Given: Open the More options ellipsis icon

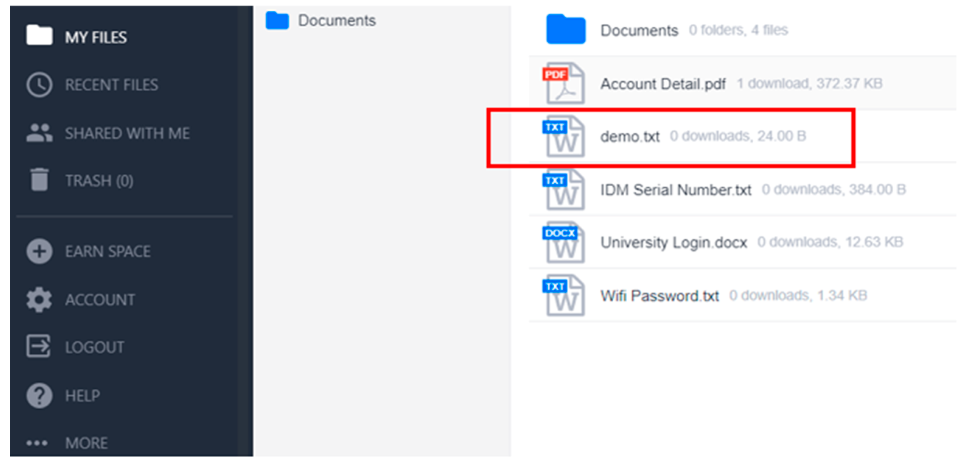Looking at the screenshot, I should [37, 443].
